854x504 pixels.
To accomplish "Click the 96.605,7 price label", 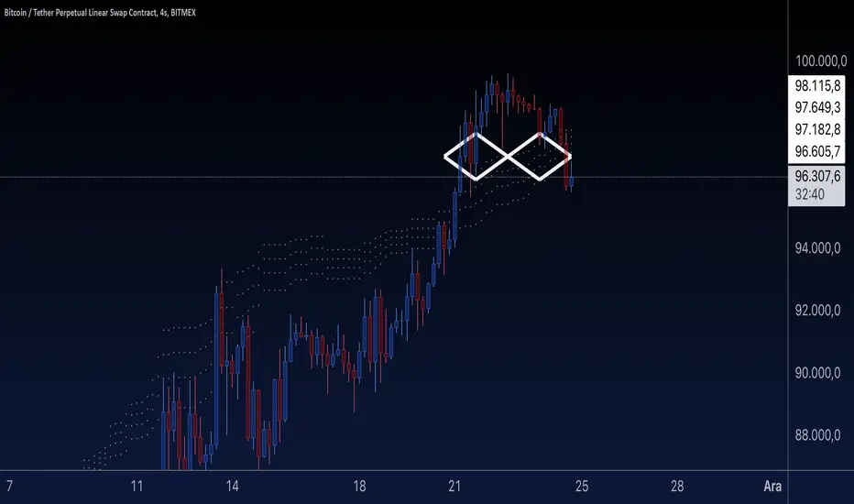I will click(817, 151).
